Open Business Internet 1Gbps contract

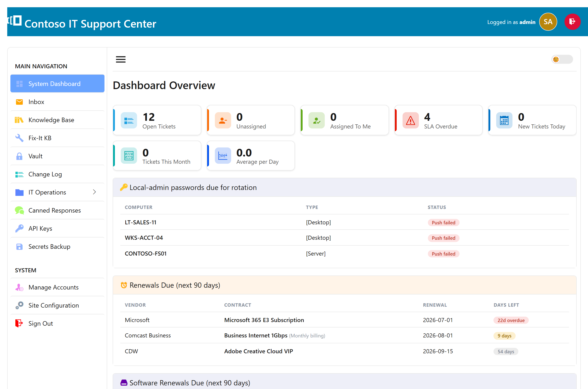pos(256,336)
